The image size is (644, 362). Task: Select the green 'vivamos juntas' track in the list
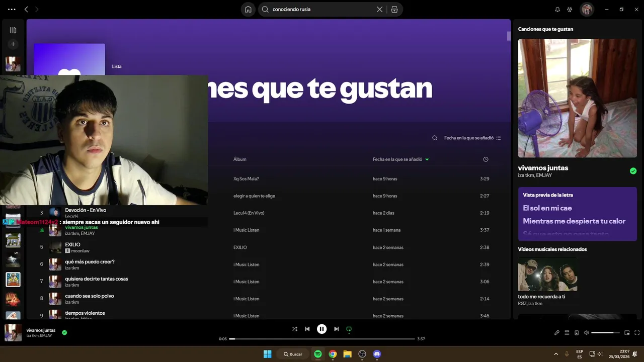pos(82,227)
